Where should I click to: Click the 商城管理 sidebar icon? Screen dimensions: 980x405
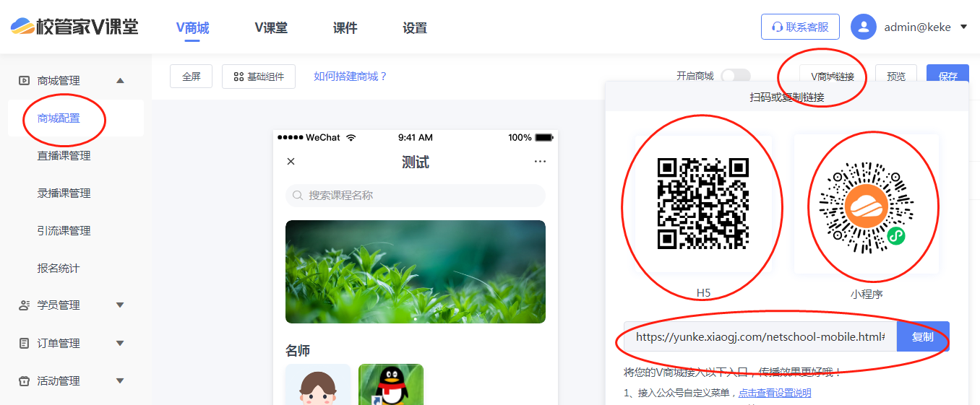coord(24,81)
